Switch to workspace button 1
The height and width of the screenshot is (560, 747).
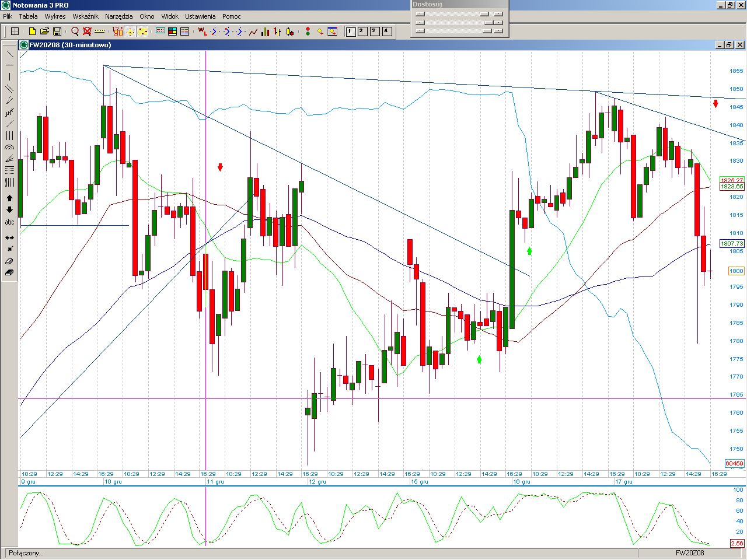350,32
